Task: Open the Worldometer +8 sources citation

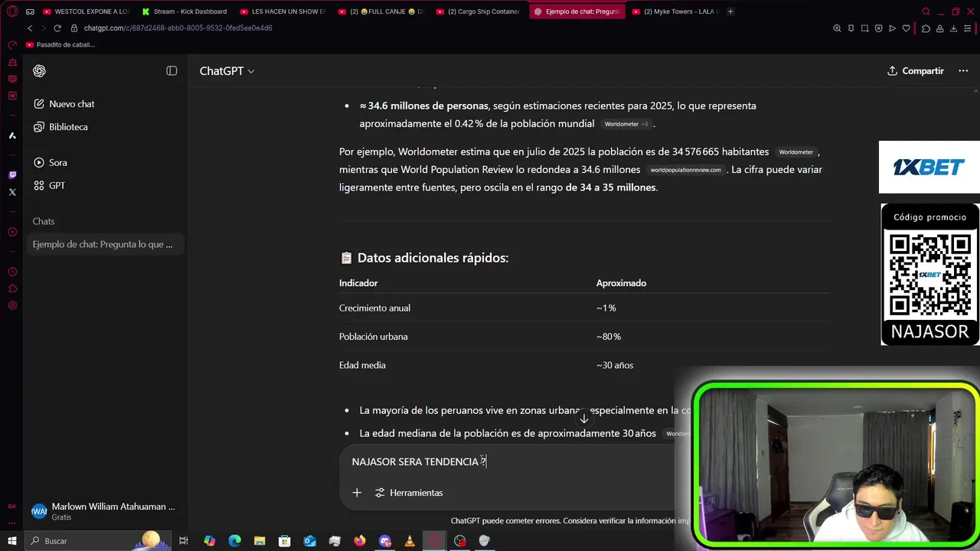Action: (626, 124)
